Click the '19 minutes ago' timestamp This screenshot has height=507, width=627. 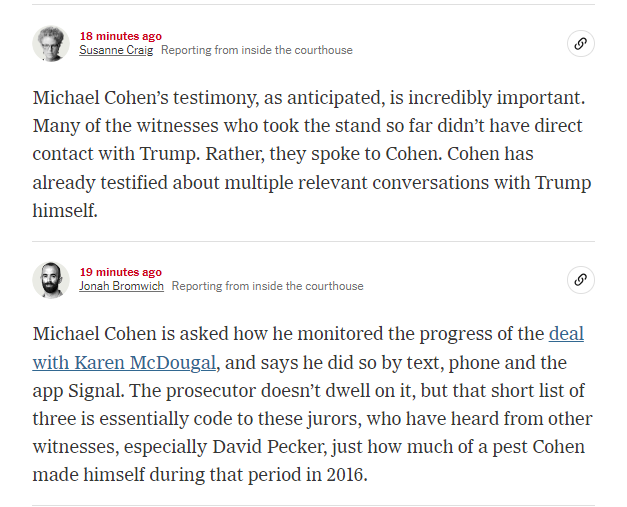[x=120, y=272]
